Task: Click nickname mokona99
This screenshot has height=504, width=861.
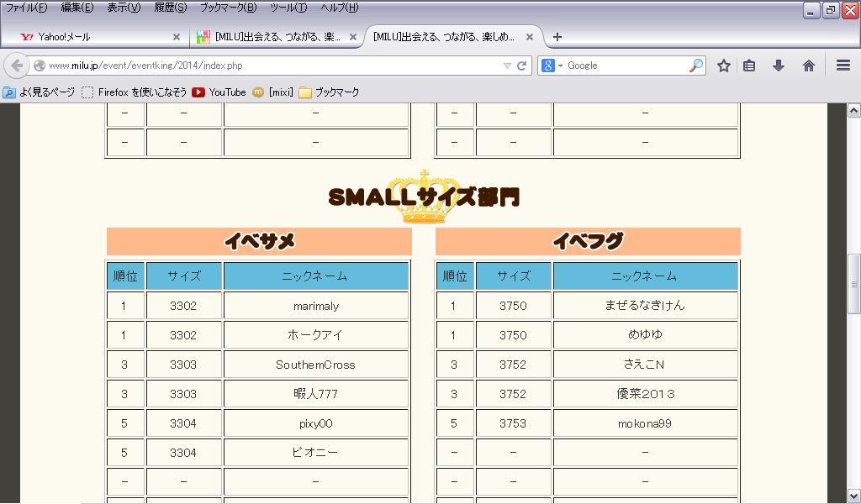Action: click(x=645, y=423)
